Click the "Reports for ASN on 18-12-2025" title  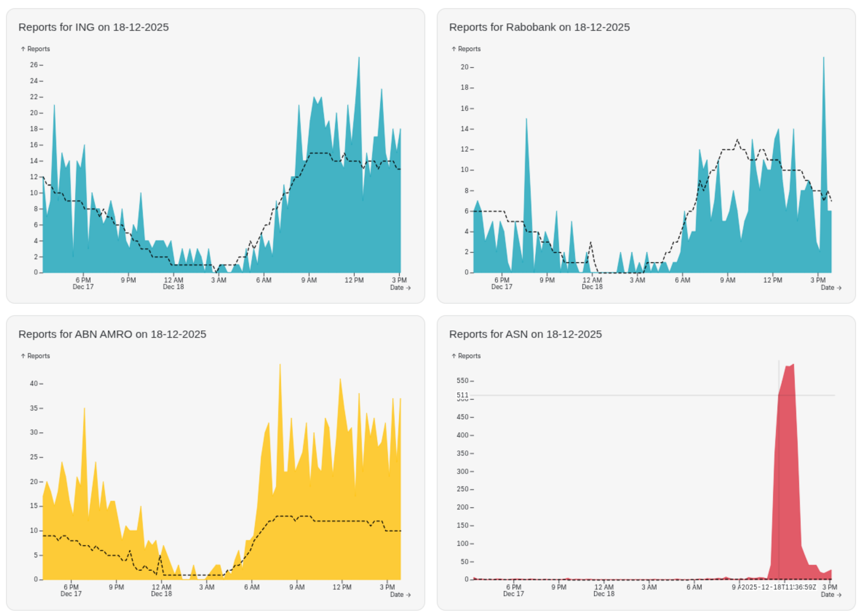pos(525,334)
